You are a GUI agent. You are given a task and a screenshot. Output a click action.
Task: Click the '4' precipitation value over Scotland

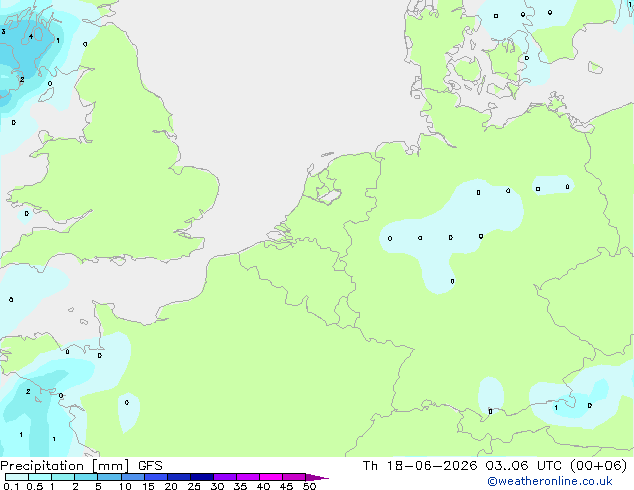coord(31,36)
